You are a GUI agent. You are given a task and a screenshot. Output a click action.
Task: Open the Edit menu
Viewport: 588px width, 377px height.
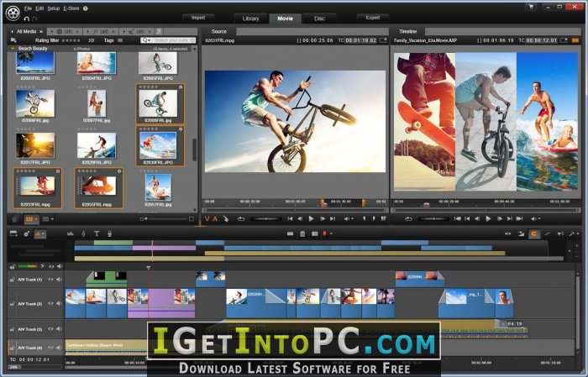tap(39, 8)
